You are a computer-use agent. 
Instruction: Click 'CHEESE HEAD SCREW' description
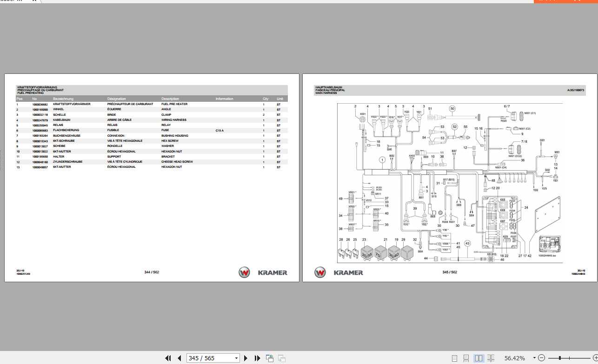177,162
